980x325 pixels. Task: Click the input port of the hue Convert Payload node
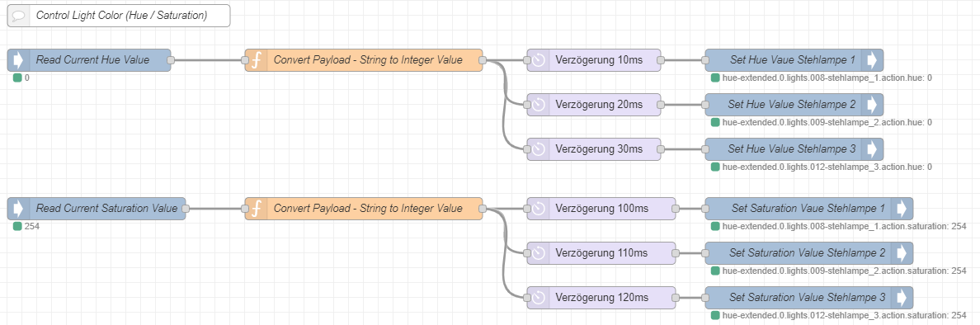point(245,60)
